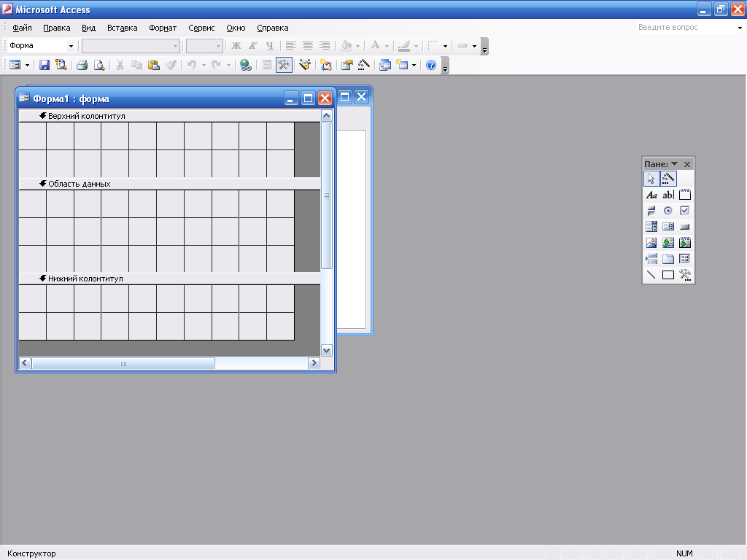Image resolution: width=747 pixels, height=560 pixels.
Task: Print the form using the printer icon
Action: [82, 65]
